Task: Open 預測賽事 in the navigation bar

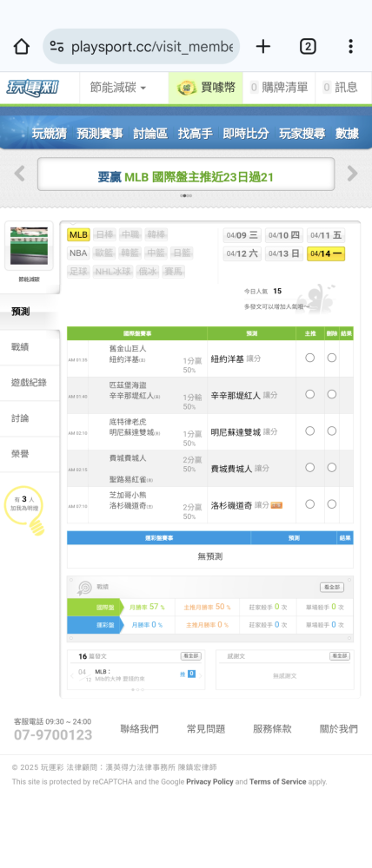Action: [x=100, y=134]
